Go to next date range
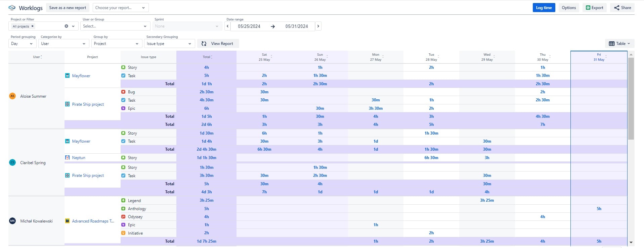644x248 pixels. click(x=318, y=26)
